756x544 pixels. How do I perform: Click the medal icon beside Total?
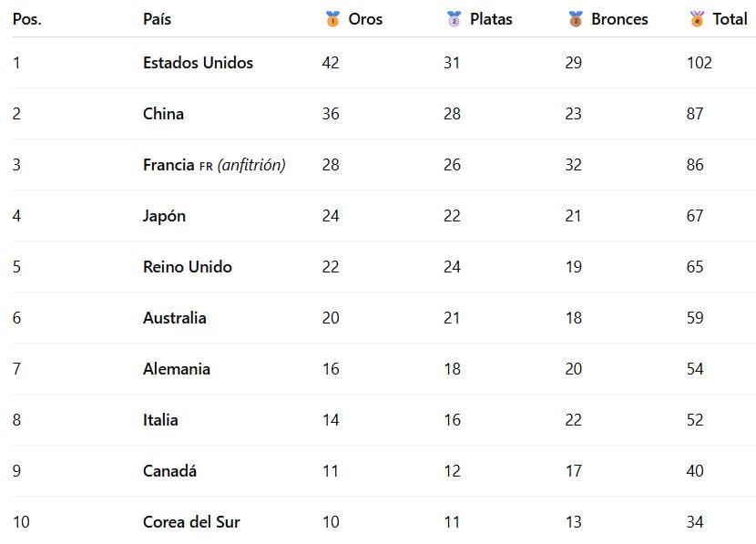pyautogui.click(x=697, y=19)
